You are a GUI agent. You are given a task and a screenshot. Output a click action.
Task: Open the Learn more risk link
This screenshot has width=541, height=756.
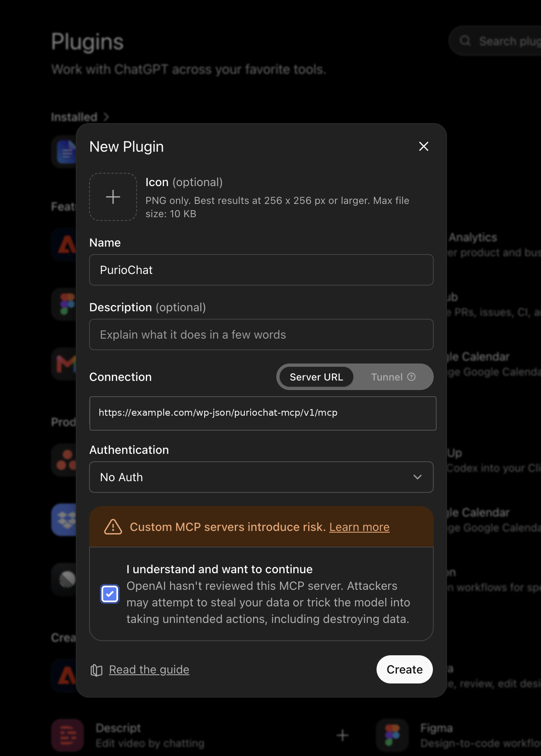(x=359, y=527)
